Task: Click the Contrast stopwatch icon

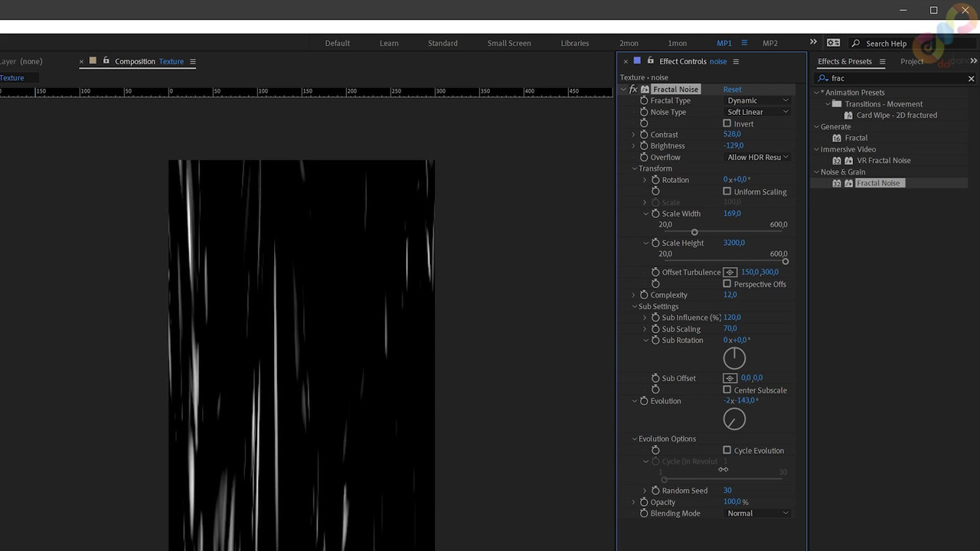Action: (x=644, y=135)
